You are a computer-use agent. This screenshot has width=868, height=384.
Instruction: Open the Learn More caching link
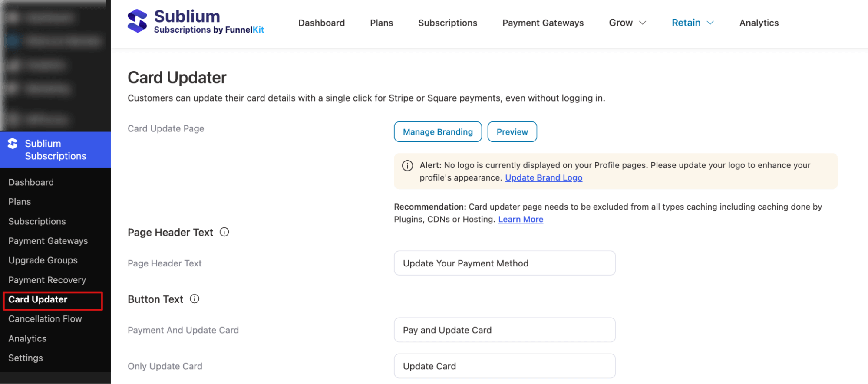pyautogui.click(x=521, y=219)
